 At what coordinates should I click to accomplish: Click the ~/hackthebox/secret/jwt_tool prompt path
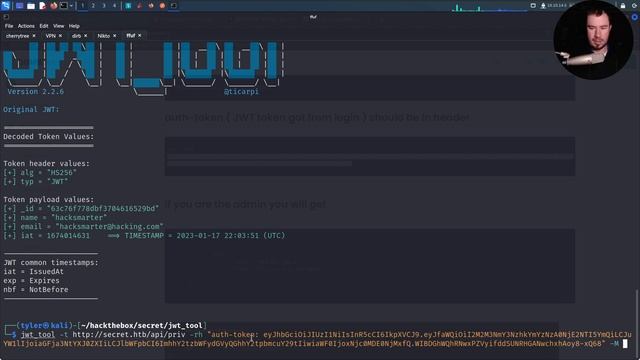(142, 325)
